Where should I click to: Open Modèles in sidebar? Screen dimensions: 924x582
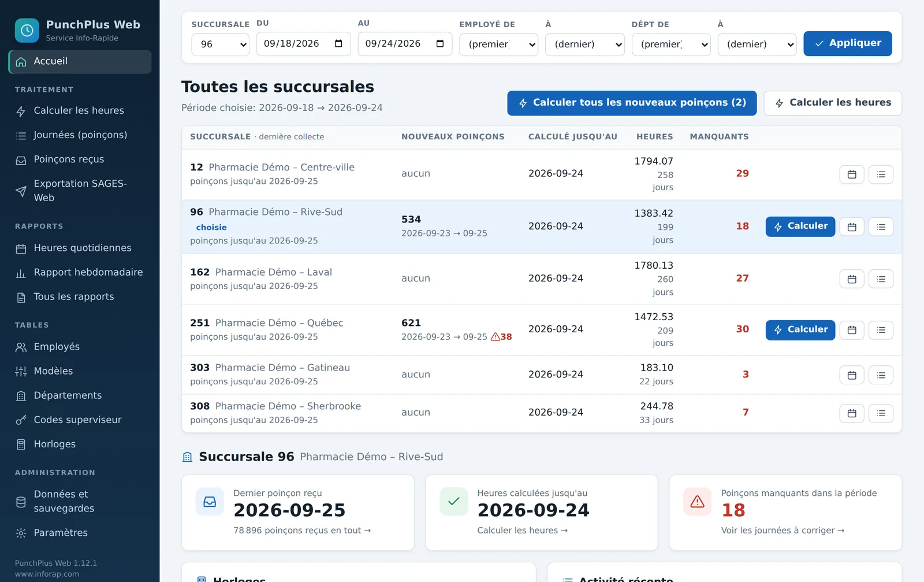80,372
